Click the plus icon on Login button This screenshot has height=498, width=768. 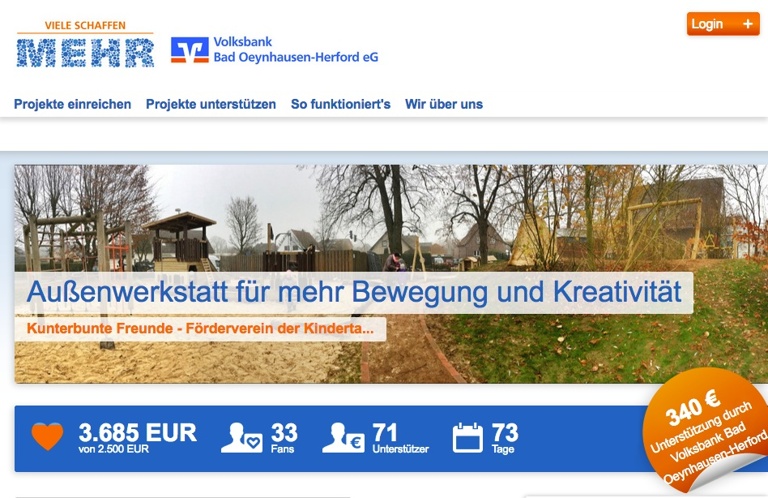click(747, 24)
